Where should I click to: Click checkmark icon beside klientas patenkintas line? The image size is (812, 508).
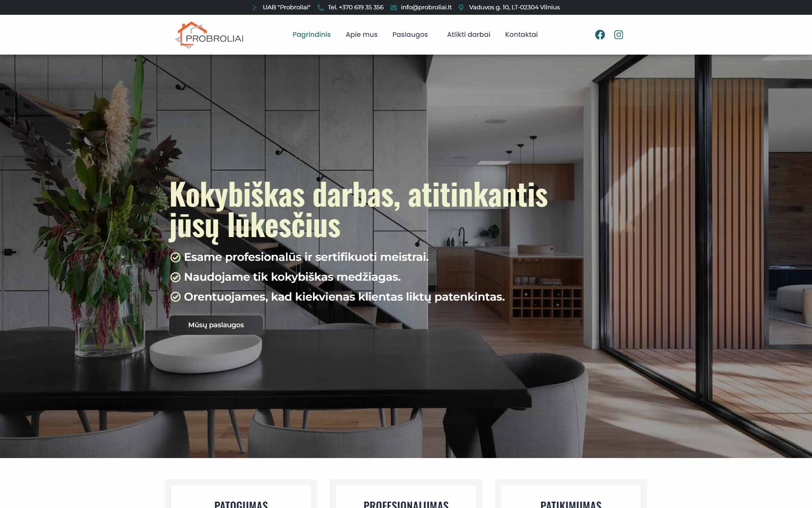[176, 297]
